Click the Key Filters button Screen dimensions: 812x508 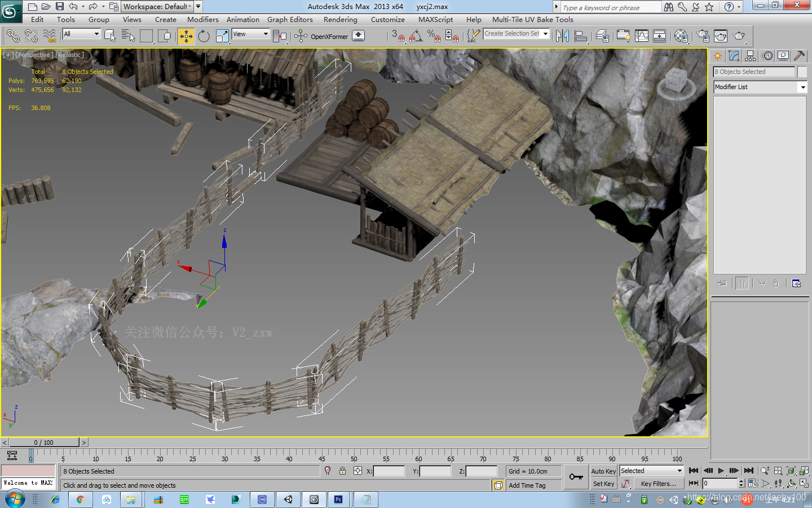658,484
